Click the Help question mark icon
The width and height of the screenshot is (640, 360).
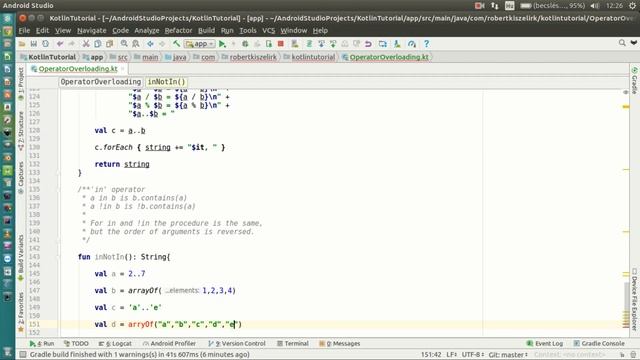[x=427, y=44]
